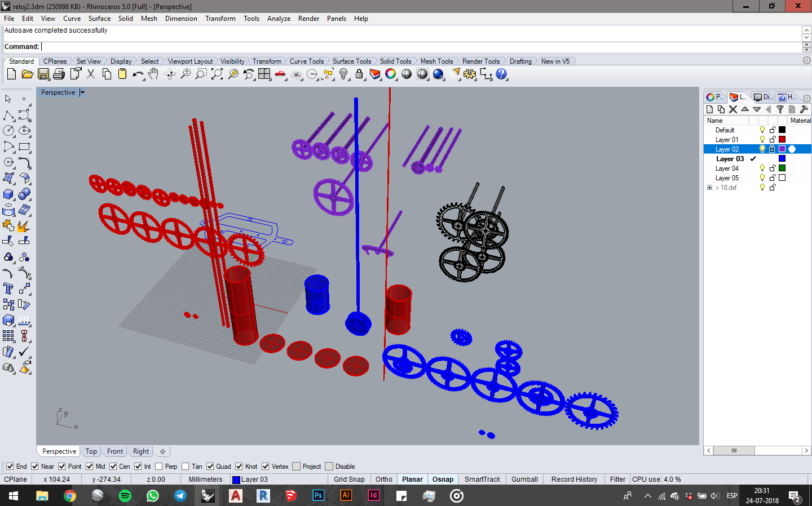Image resolution: width=812 pixels, height=506 pixels.
Task: Click the Filter status bar button
Action: point(617,480)
